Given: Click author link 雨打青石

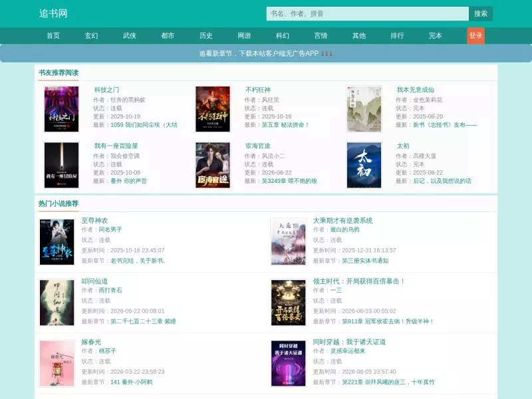Looking at the screenshot, I should pyautogui.click(x=110, y=291).
